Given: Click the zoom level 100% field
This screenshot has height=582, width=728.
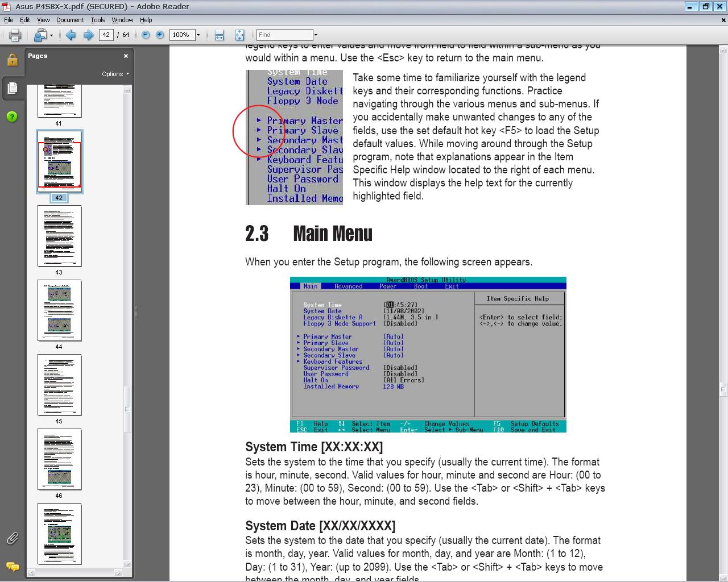Looking at the screenshot, I should tap(182, 35).
